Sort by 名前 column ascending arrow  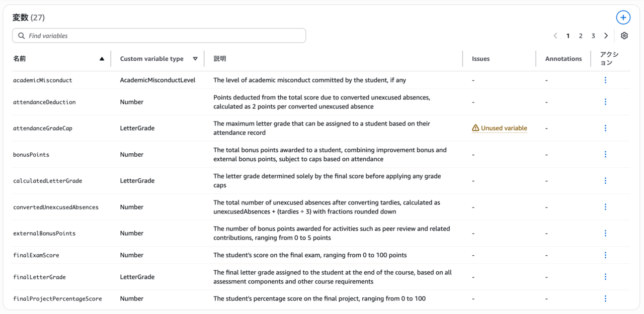[102, 59]
